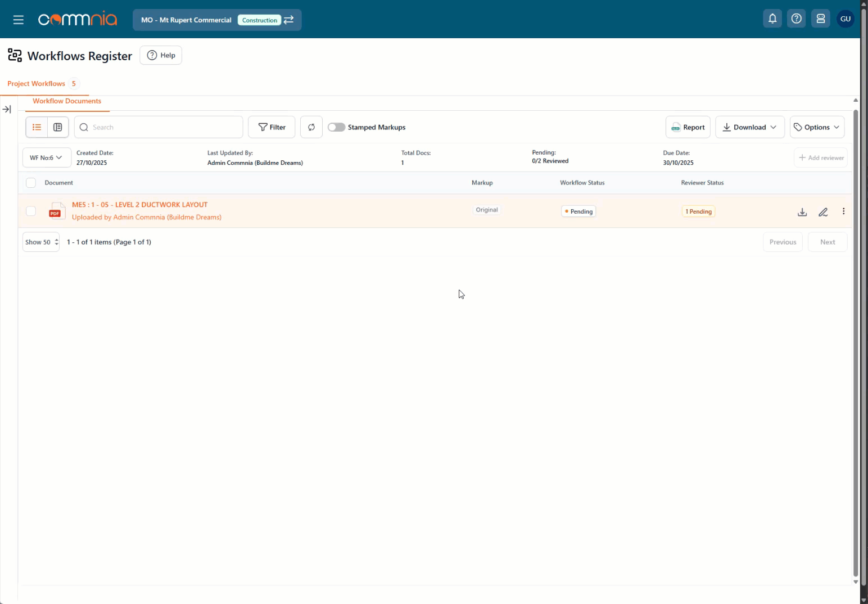
Task: Click the pencil markup icon in document row
Action: 823,212
